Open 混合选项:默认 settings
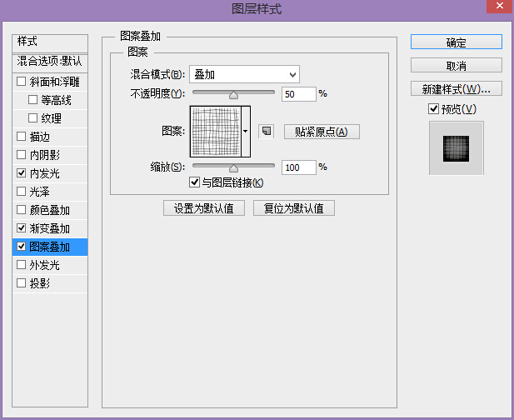Screen dimensions: 514x420 [50, 62]
